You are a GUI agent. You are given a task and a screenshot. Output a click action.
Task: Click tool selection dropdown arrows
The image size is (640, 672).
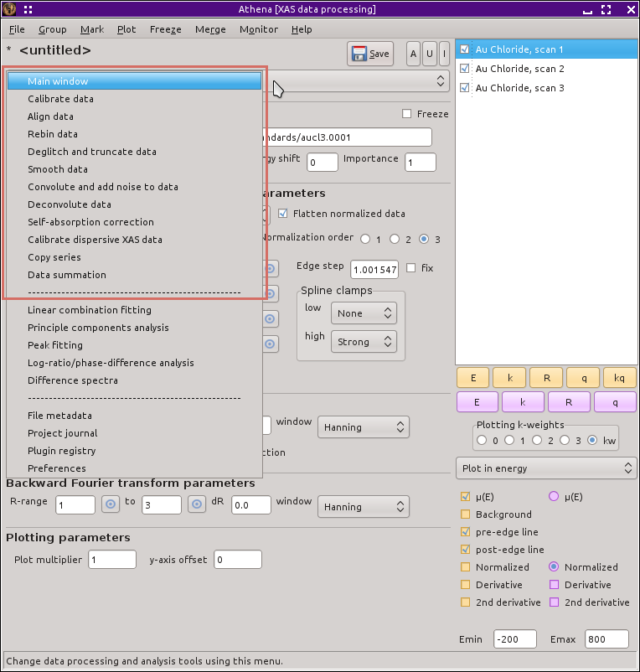coord(441,81)
